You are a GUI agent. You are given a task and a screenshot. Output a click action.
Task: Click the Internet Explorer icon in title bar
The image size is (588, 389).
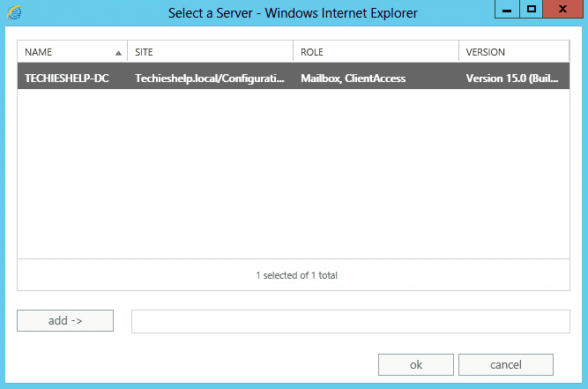point(15,12)
